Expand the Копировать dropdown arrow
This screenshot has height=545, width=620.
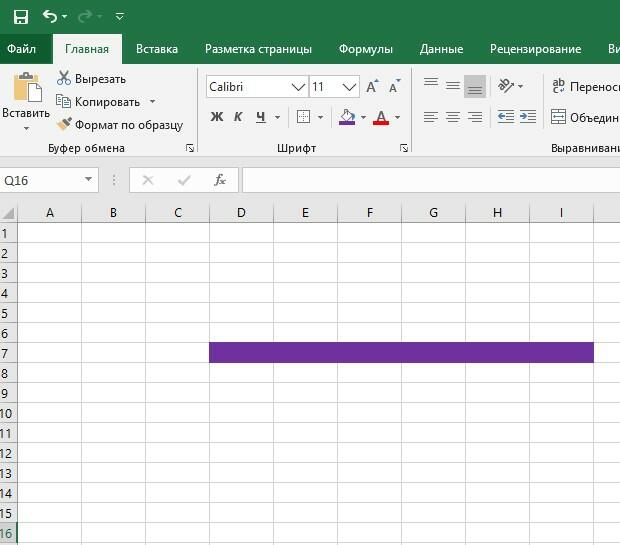click(153, 102)
